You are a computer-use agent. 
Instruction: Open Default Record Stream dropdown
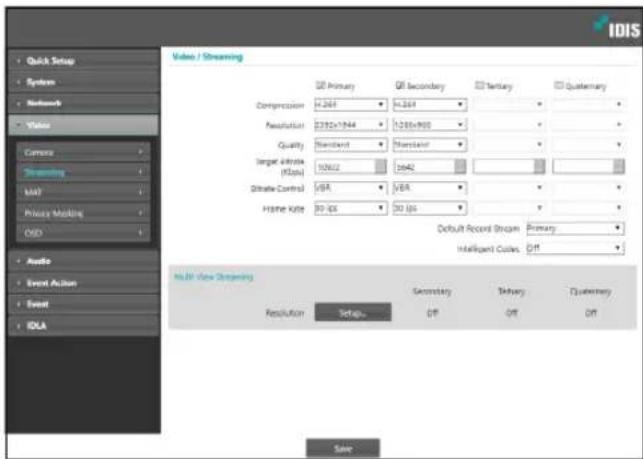(x=575, y=228)
